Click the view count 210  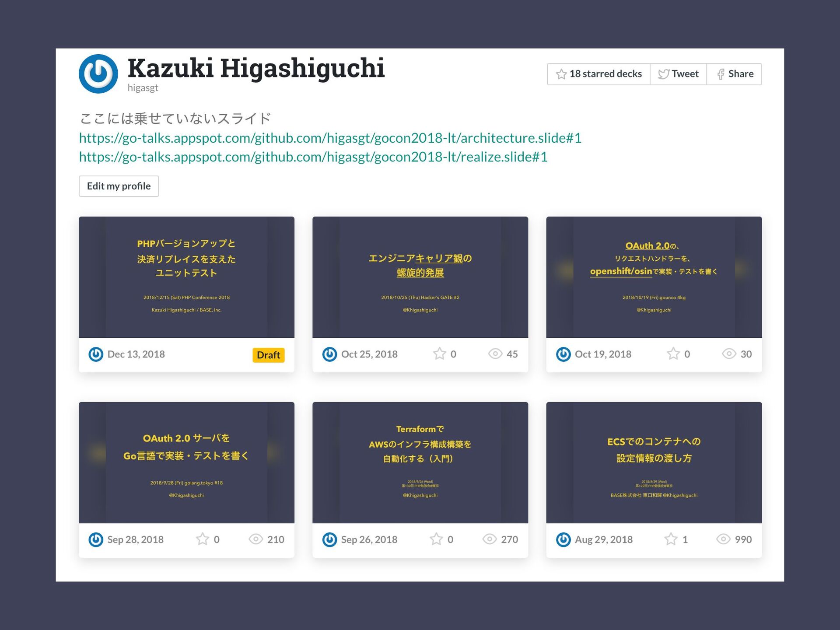(x=276, y=539)
